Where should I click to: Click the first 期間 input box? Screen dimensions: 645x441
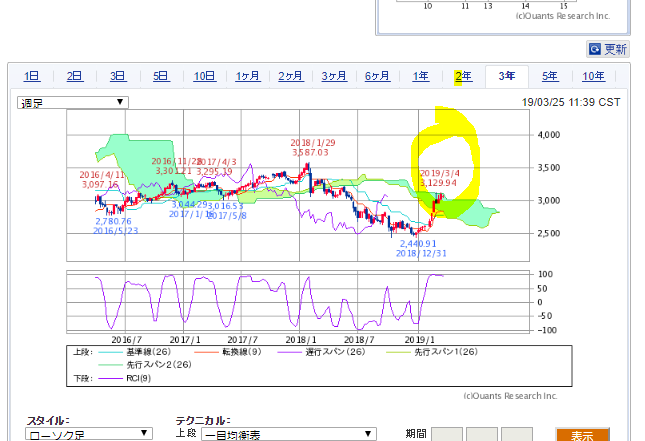pos(447,434)
